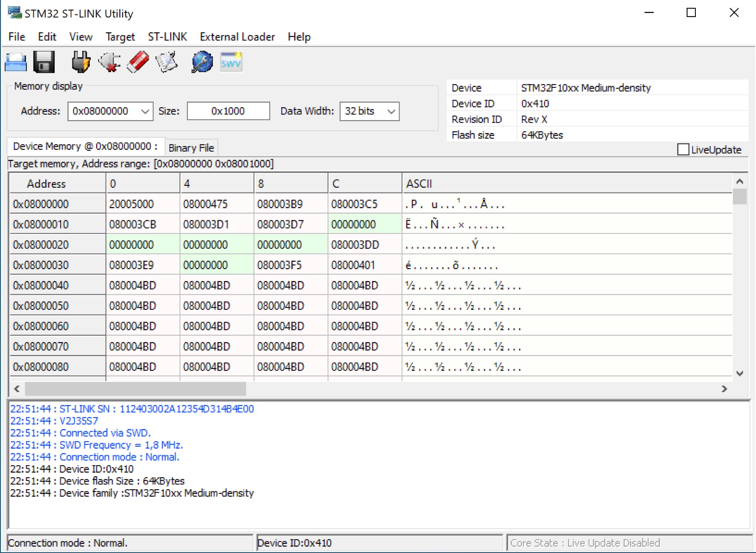Click the horizontal scrollbar right arrow
756x553 pixels.
tap(724, 389)
